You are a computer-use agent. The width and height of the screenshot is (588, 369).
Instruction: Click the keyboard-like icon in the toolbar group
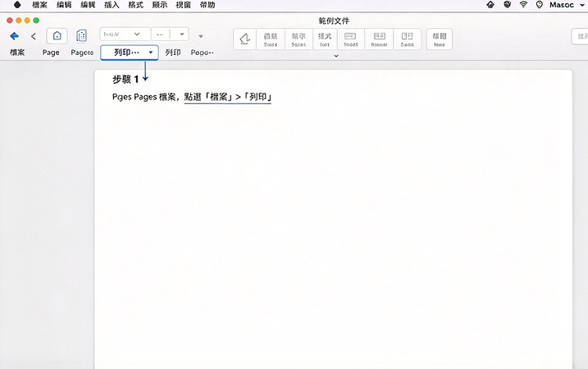(x=351, y=39)
